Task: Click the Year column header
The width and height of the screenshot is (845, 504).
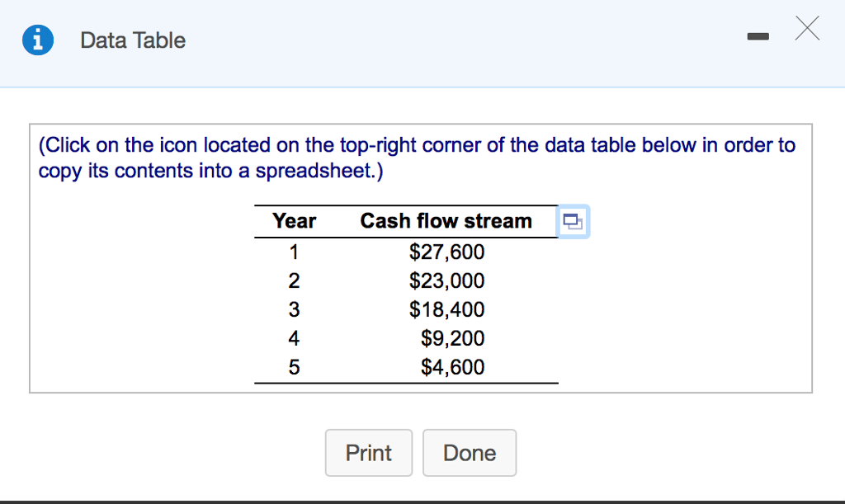Action: (x=294, y=221)
